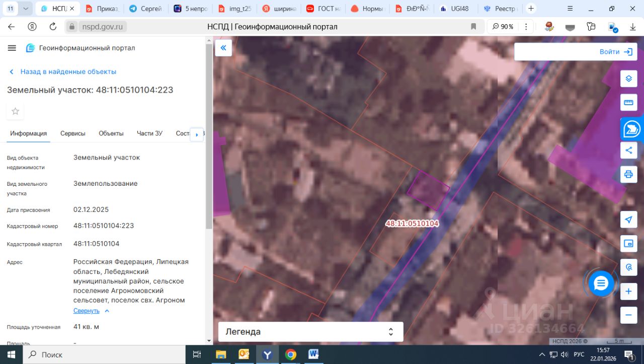Select the Информация tab
The image size is (644, 364).
coord(29,133)
